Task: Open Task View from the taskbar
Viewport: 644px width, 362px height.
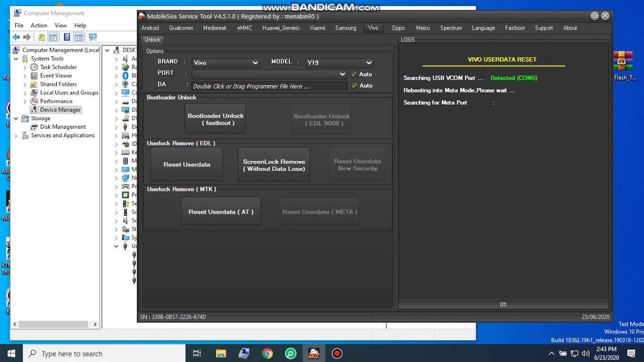Action: point(197,353)
